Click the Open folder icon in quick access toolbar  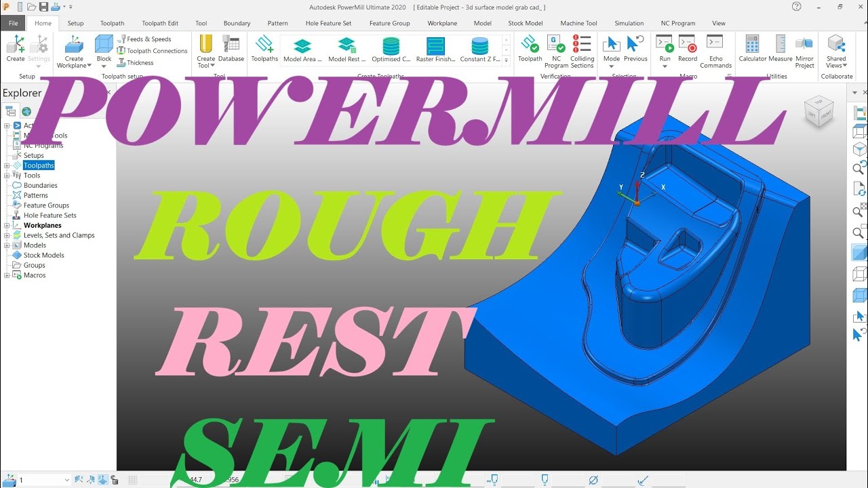31,7
